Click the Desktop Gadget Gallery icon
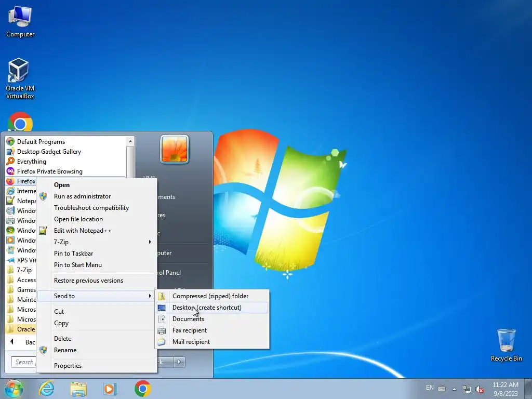The width and height of the screenshot is (532, 399). 10,151
